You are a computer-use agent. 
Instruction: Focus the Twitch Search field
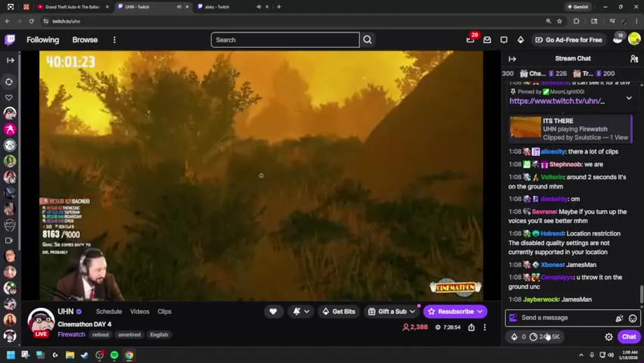[285, 40]
